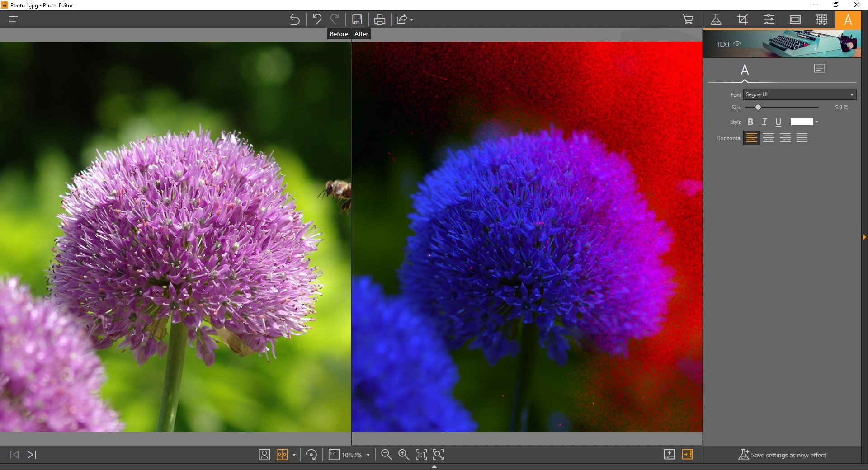Select the paragraph text box sub-tab
The height and width of the screenshot is (470, 868).
click(820, 68)
